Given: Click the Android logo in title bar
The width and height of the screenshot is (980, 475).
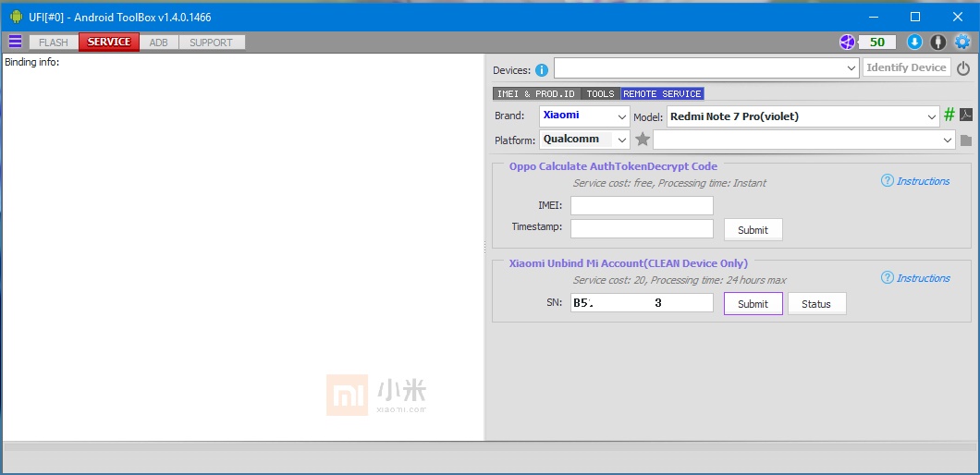Looking at the screenshot, I should click(17, 17).
